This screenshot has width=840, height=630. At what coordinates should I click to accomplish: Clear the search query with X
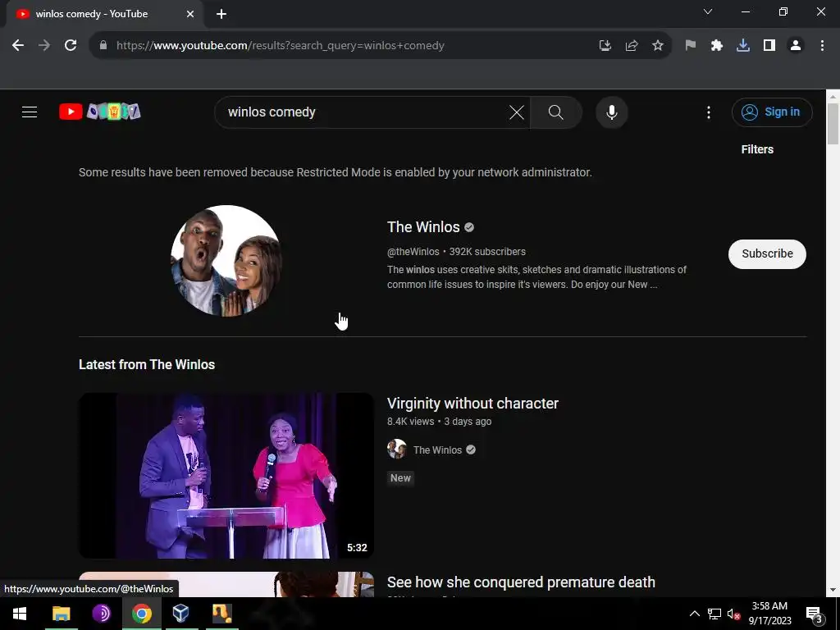(x=517, y=112)
